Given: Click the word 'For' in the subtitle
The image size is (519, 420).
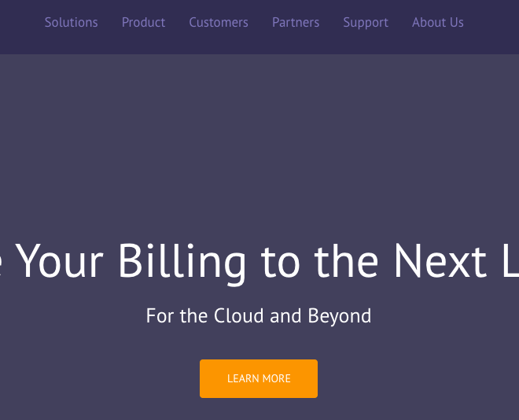Looking at the screenshot, I should [160, 315].
